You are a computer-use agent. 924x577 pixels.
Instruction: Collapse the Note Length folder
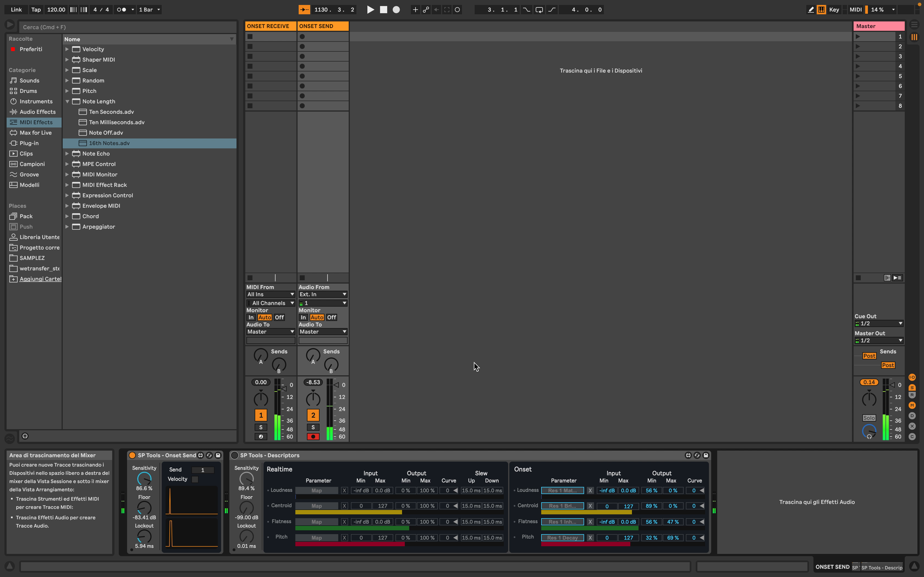coord(67,101)
